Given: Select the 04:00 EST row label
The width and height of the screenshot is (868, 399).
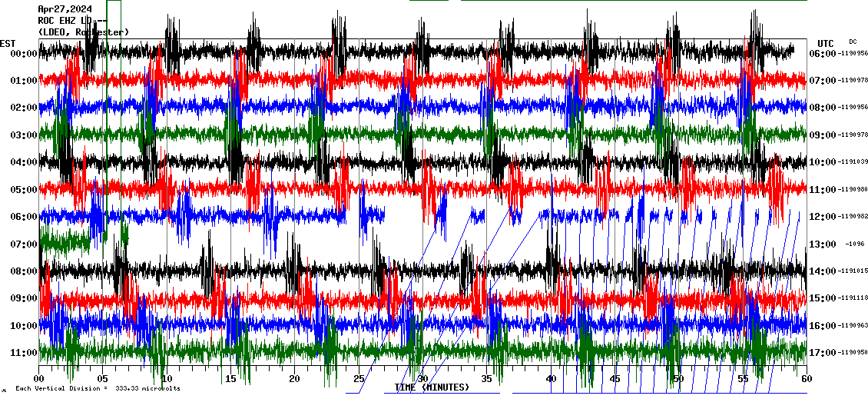Looking at the screenshot, I should click(25, 162).
